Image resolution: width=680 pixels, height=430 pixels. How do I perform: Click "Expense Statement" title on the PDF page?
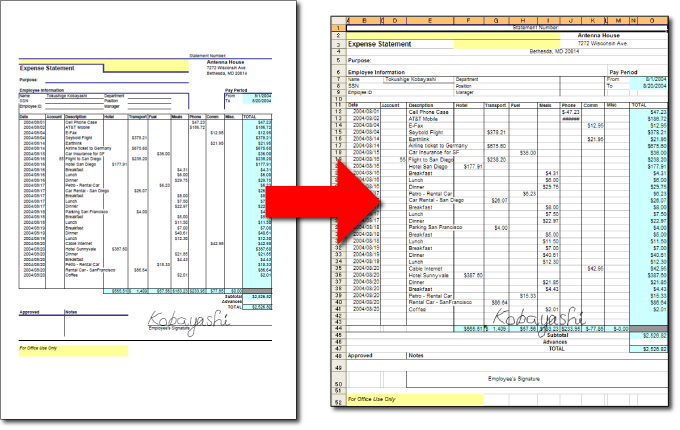47,68
